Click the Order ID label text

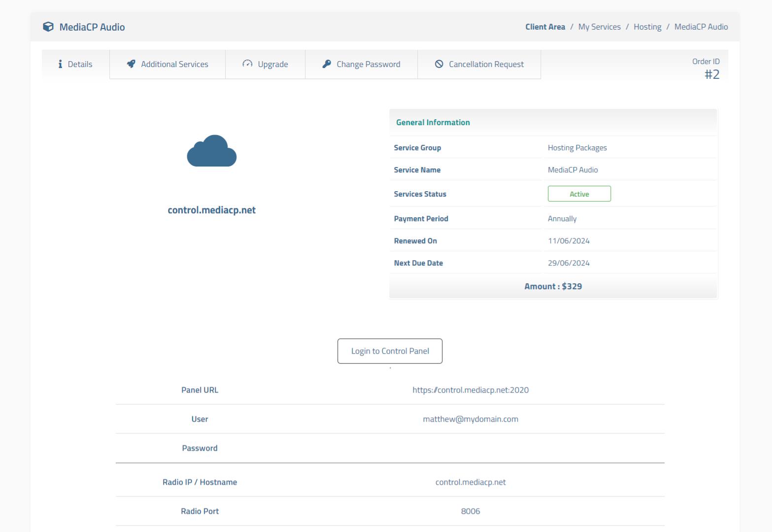[x=705, y=62]
